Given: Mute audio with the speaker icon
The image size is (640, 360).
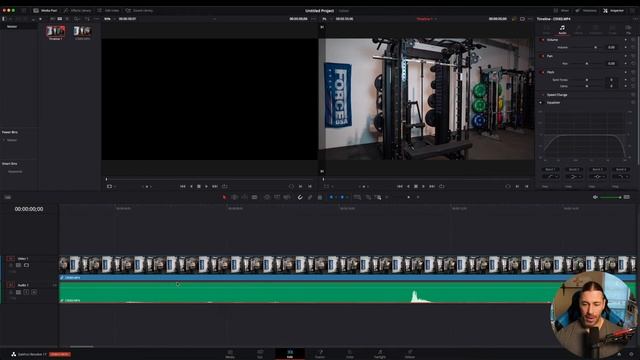Looking at the screenshot, I should [595, 198].
